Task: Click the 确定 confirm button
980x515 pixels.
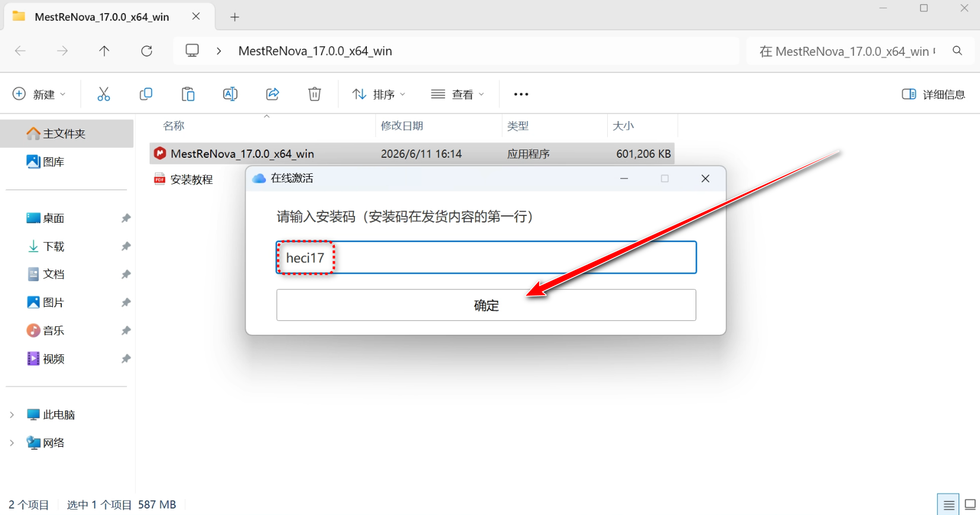Action: (x=486, y=305)
